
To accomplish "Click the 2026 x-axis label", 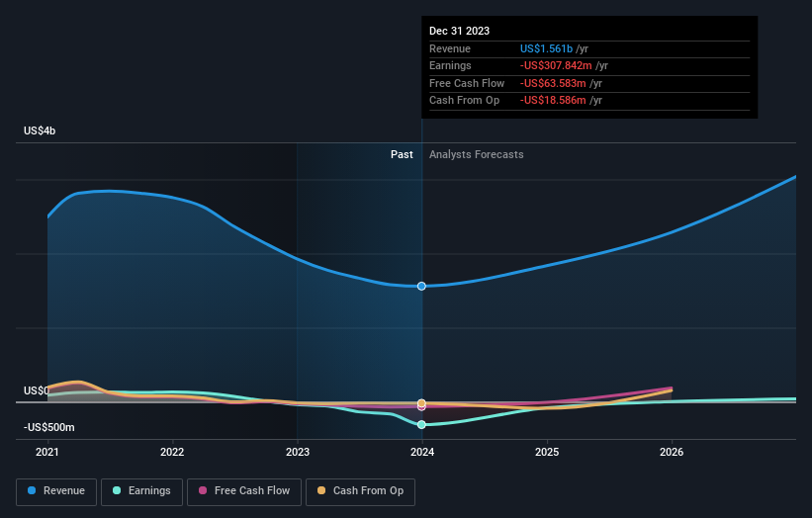I will point(672,452).
